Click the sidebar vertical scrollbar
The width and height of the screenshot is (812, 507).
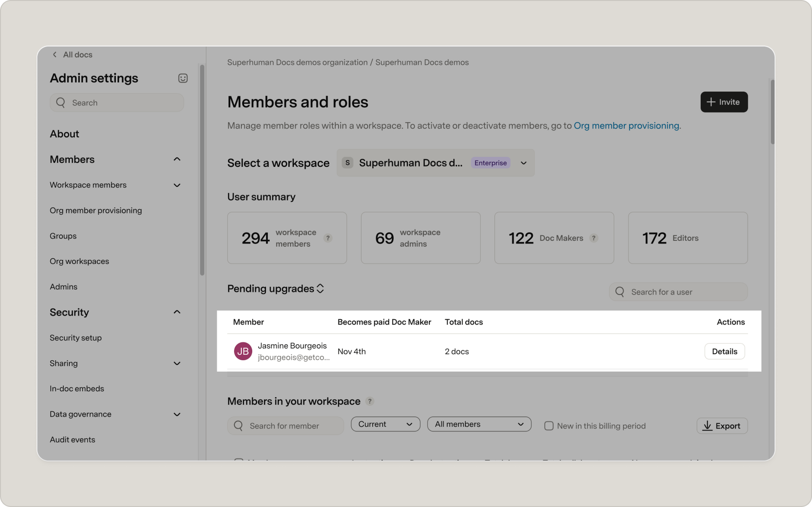point(202,170)
